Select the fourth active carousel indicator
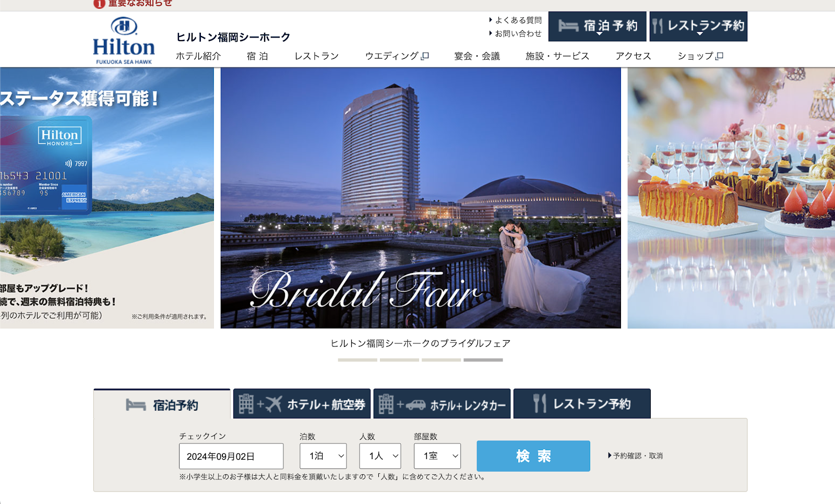 [483, 360]
